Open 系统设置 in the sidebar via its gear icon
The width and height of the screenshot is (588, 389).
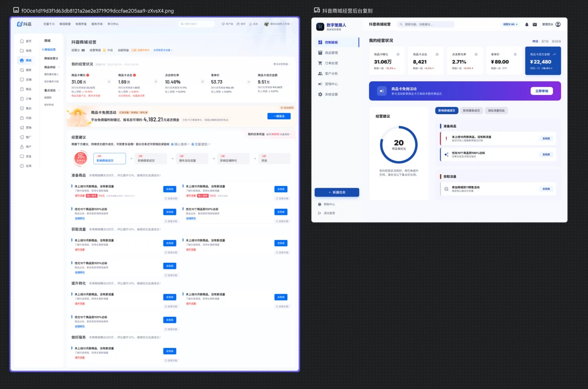click(x=320, y=95)
